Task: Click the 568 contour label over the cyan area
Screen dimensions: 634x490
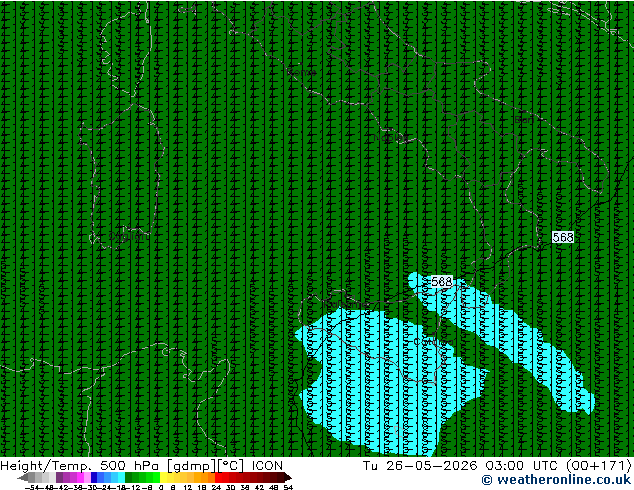Action: [x=442, y=281]
